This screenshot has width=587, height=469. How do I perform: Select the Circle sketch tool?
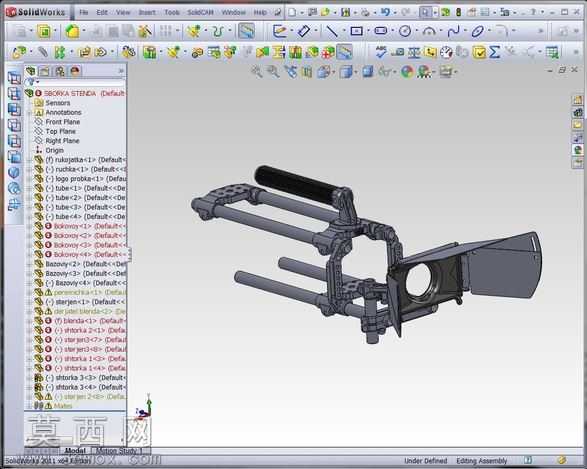click(405, 31)
